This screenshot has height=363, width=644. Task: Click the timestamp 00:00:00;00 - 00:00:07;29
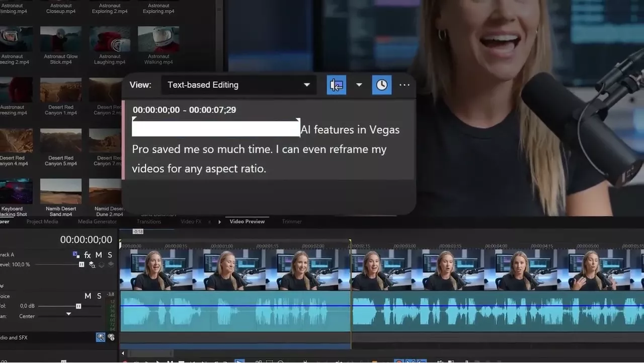(184, 110)
